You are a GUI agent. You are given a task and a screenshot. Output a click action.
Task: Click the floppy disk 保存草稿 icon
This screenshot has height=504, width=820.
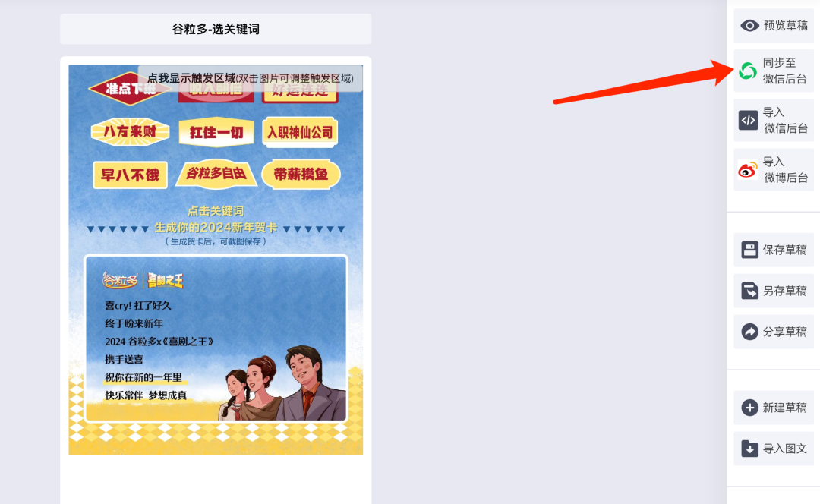click(x=749, y=250)
